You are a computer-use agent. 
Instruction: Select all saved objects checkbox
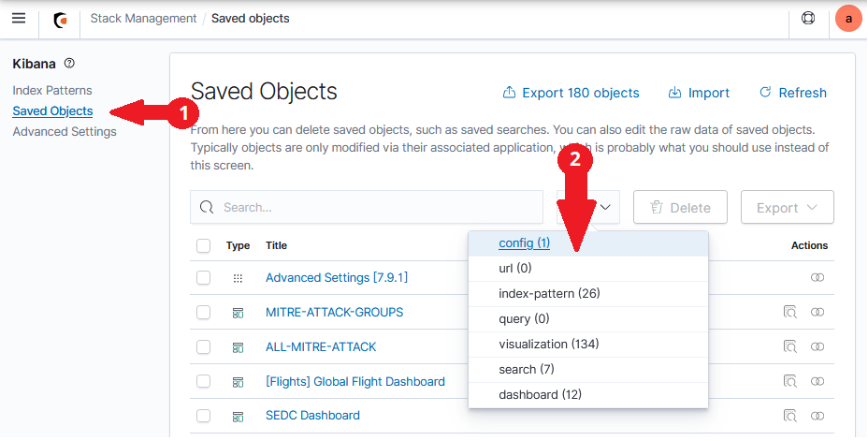pyautogui.click(x=204, y=245)
